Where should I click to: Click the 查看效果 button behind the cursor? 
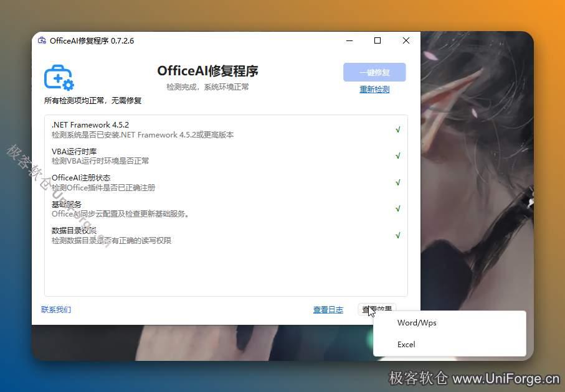(x=377, y=309)
